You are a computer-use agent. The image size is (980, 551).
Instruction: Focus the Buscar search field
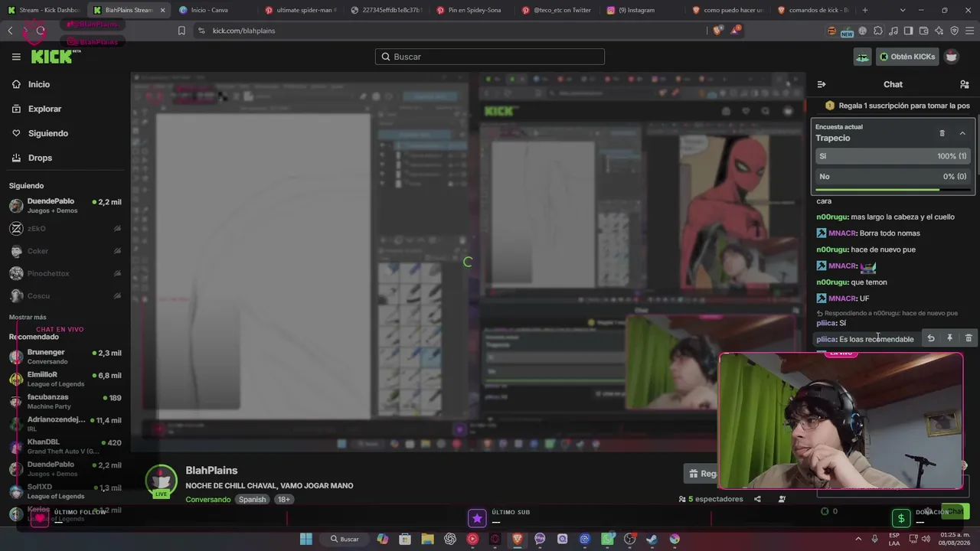[490, 57]
